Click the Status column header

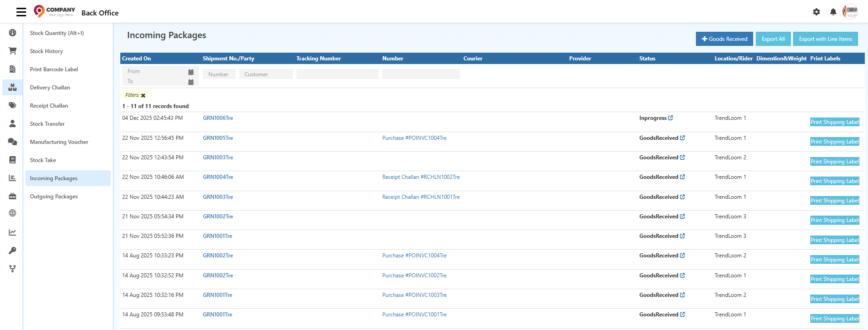[x=647, y=59]
